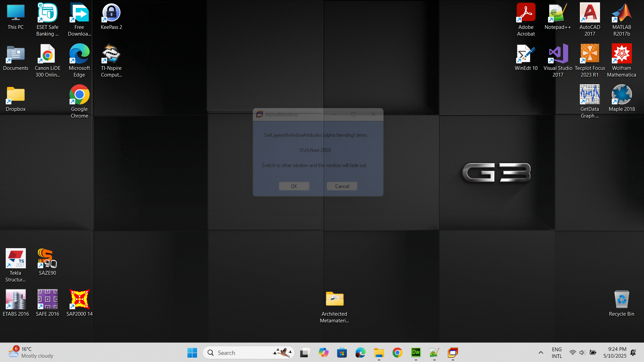Screen dimensions: 644x362
Task: Select the SAP2000 14 desktop shortcut
Action: (x=79, y=303)
